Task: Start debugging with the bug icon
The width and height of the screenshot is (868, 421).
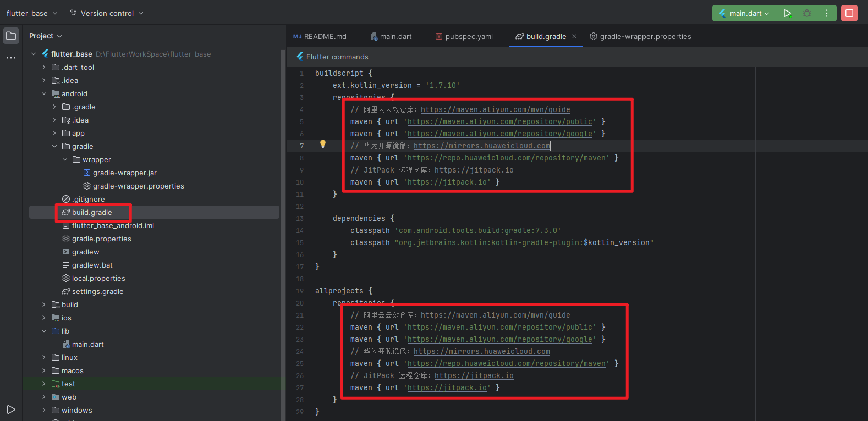Action: [807, 13]
